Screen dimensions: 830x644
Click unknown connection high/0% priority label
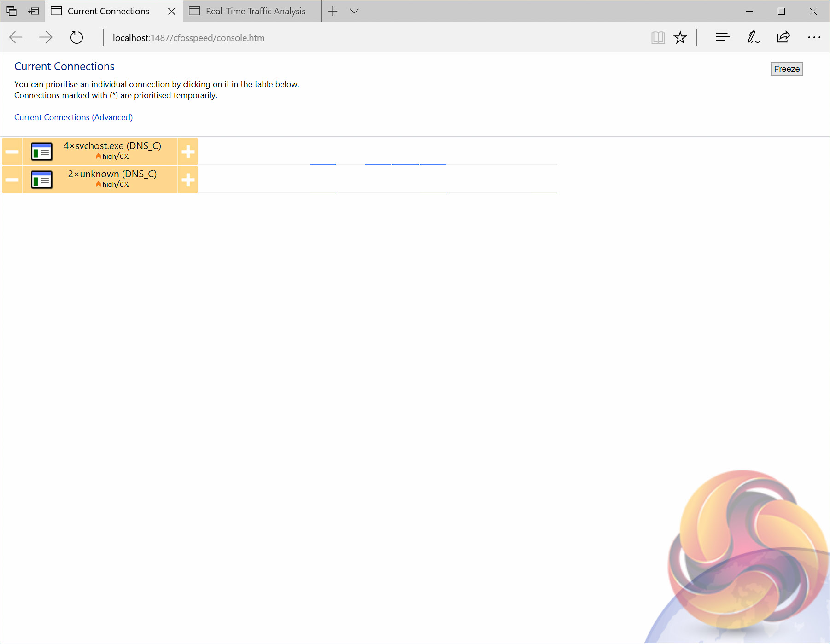112,185
